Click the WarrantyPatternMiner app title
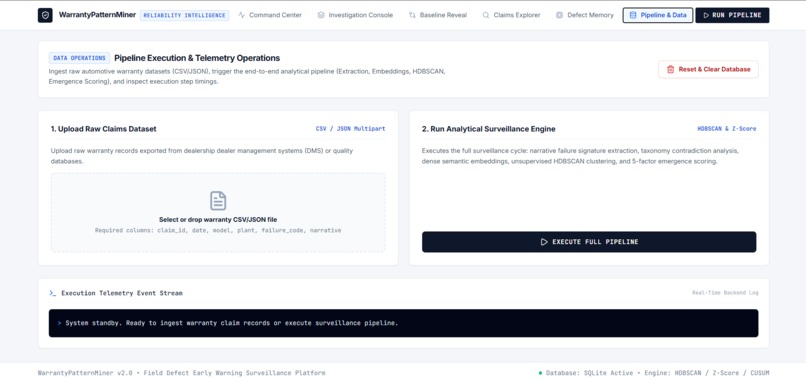806x381 pixels. 98,15
